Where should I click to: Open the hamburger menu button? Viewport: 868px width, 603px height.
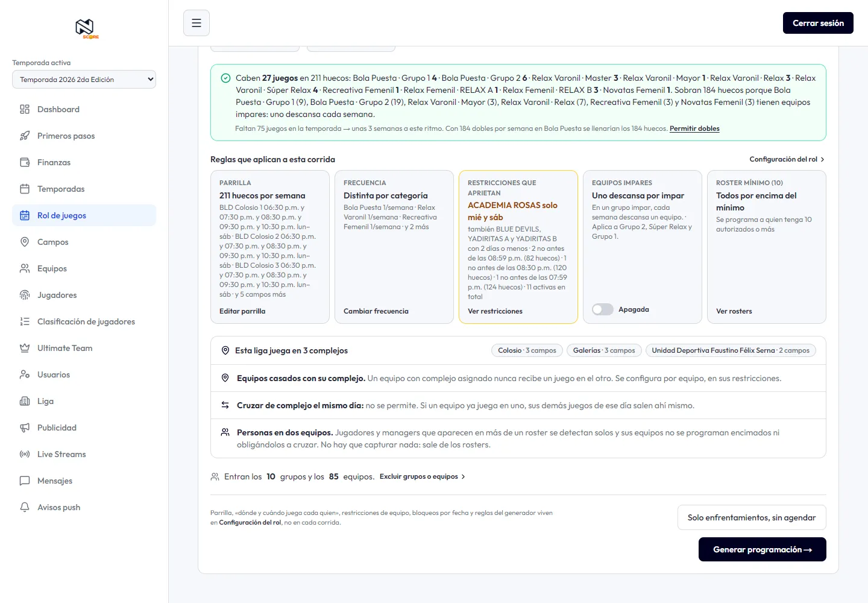click(197, 23)
